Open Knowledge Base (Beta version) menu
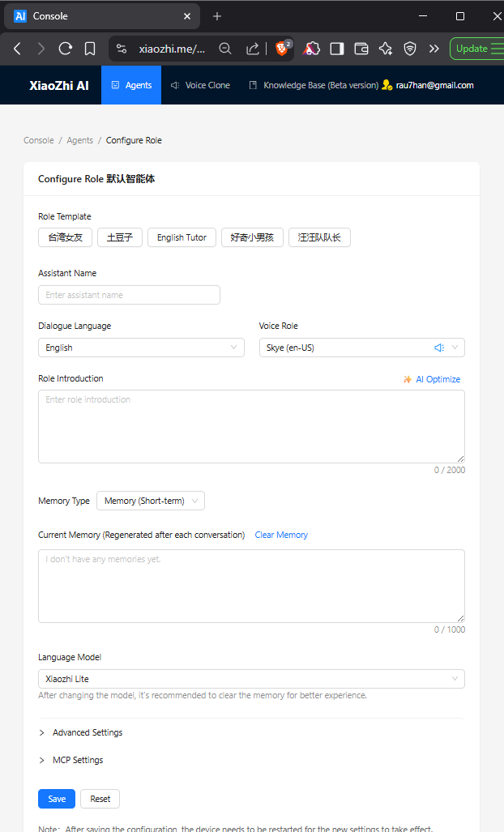The width and height of the screenshot is (504, 832). click(x=313, y=85)
